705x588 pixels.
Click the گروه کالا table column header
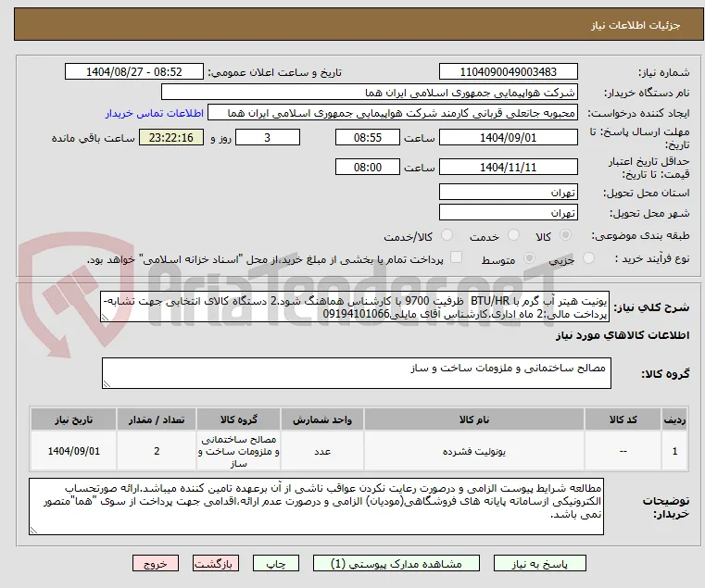(x=238, y=419)
